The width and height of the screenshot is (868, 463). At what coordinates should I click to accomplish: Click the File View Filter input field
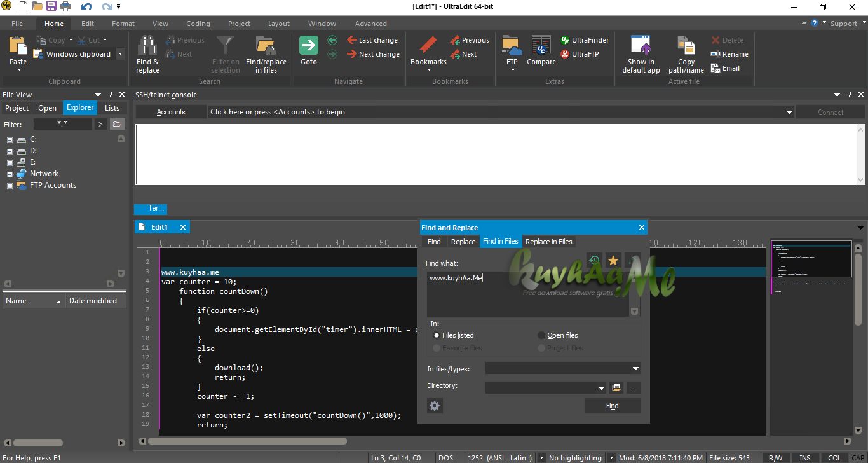[x=62, y=124]
